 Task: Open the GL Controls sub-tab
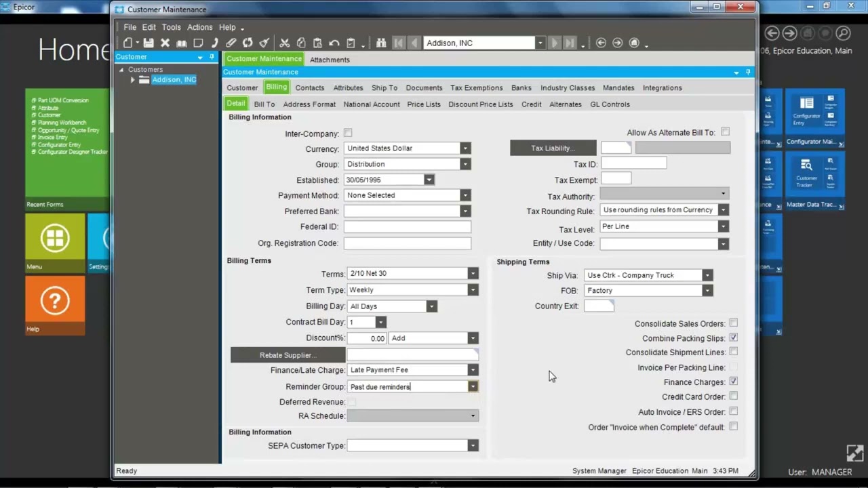[610, 104]
